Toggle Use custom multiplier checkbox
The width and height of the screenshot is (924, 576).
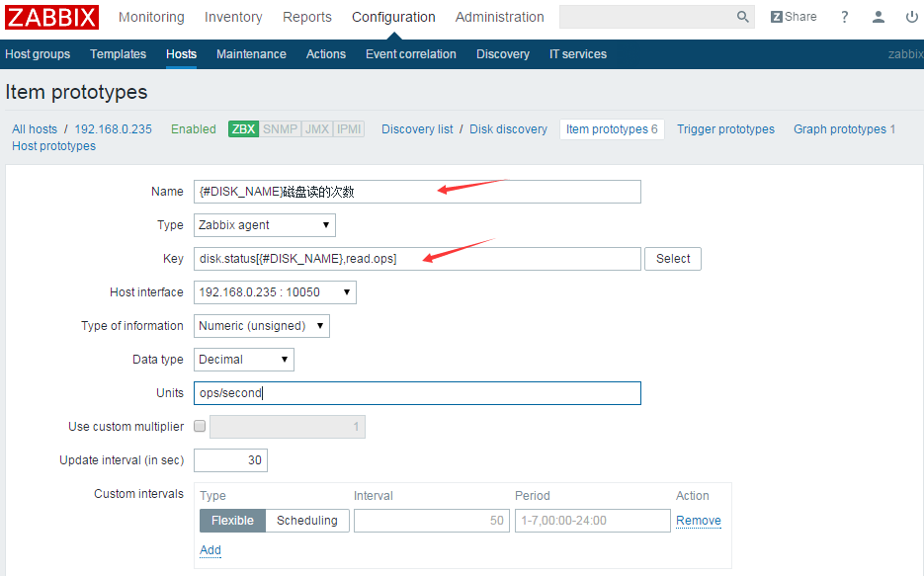point(200,426)
